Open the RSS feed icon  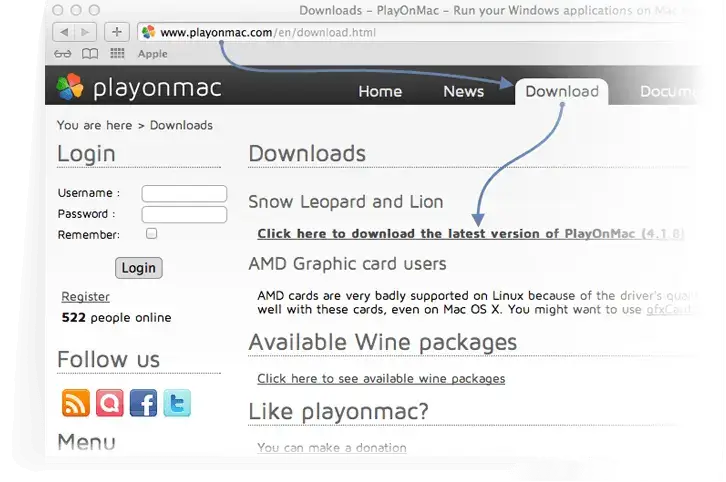(75, 403)
